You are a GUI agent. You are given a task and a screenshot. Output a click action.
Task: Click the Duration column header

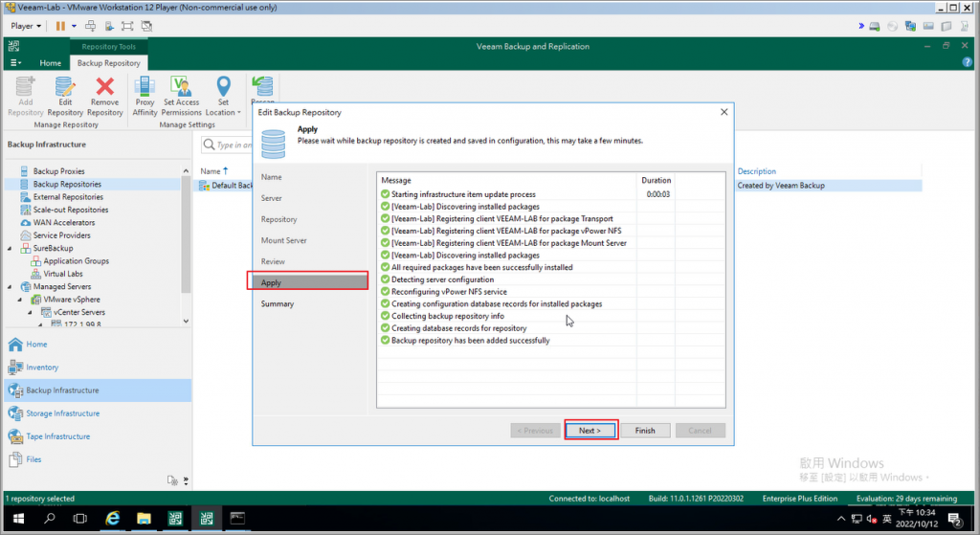pos(656,180)
